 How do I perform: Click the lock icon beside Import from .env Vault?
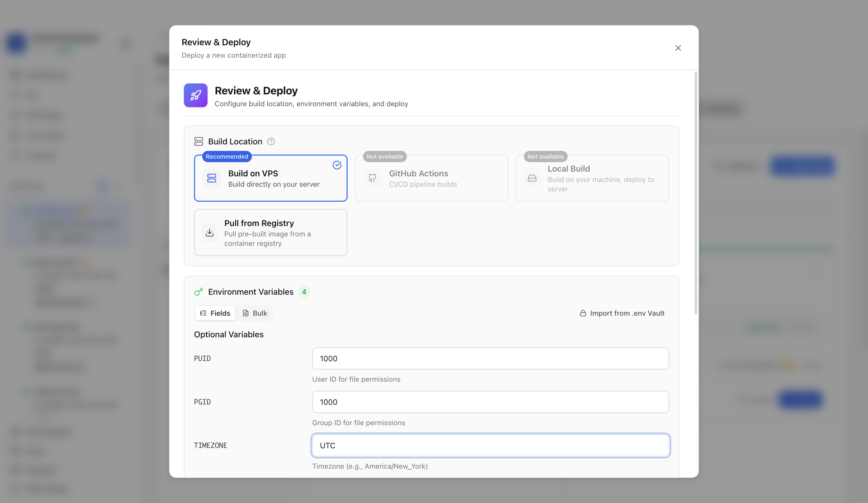coord(583,313)
